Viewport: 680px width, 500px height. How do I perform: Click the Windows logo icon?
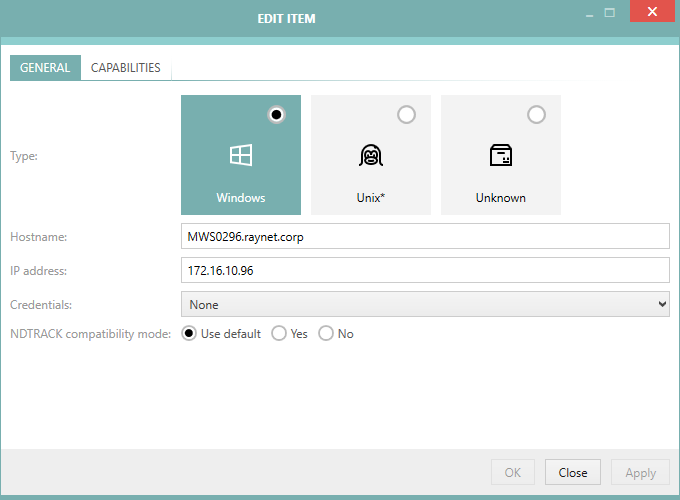(241, 155)
